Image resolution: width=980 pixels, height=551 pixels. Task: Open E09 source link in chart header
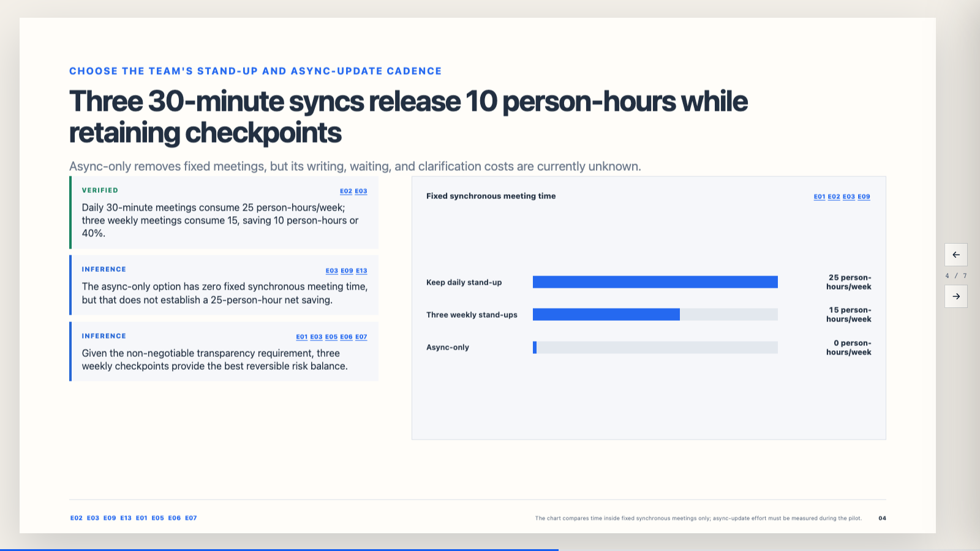864,197
